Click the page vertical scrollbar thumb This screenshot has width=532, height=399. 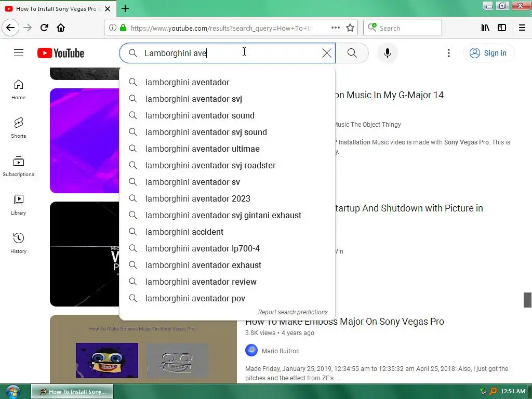coord(527,300)
